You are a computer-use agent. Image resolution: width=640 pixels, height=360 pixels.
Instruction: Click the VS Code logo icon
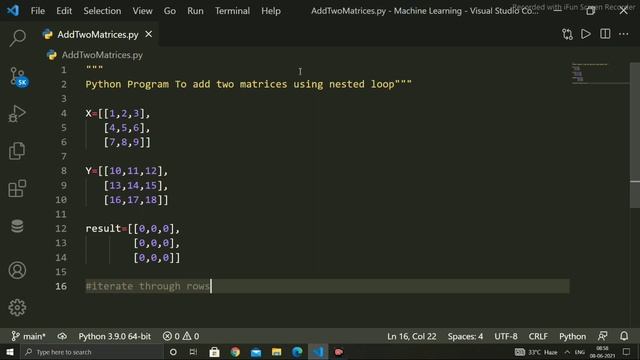pos(13,10)
